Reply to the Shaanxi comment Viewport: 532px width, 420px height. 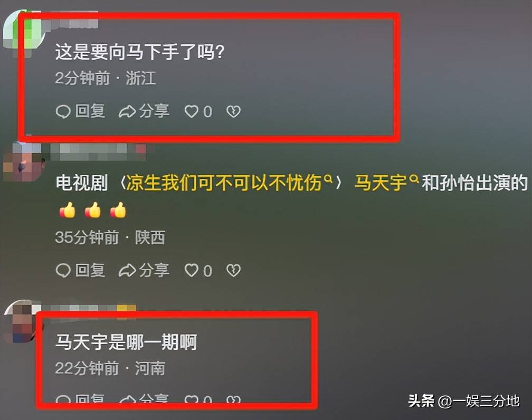pyautogui.click(x=80, y=270)
